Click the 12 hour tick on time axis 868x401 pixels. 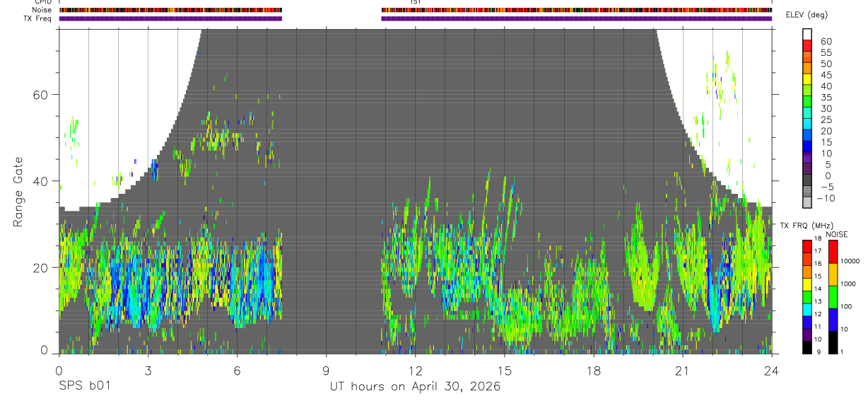tap(415, 370)
